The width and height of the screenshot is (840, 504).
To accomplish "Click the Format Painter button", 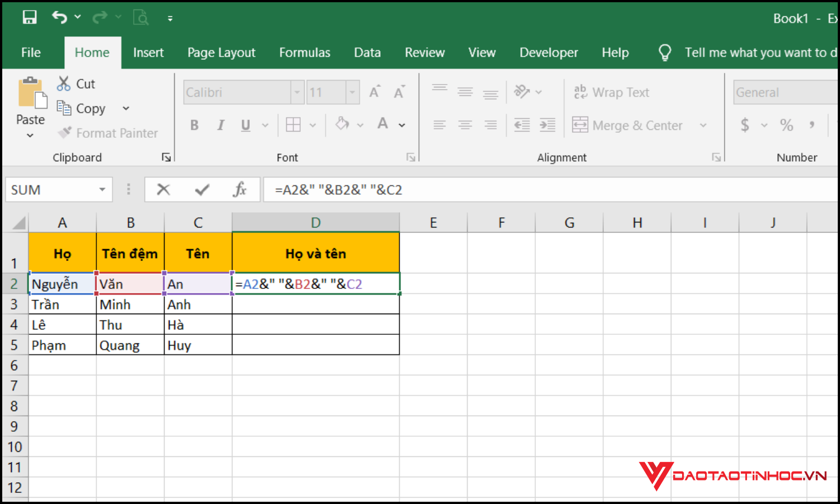I will [108, 133].
